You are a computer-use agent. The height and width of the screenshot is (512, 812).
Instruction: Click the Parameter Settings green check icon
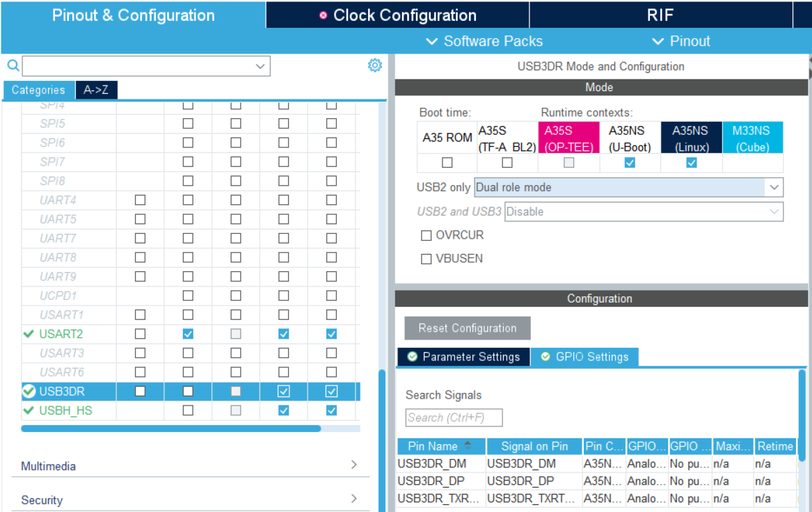tap(413, 357)
